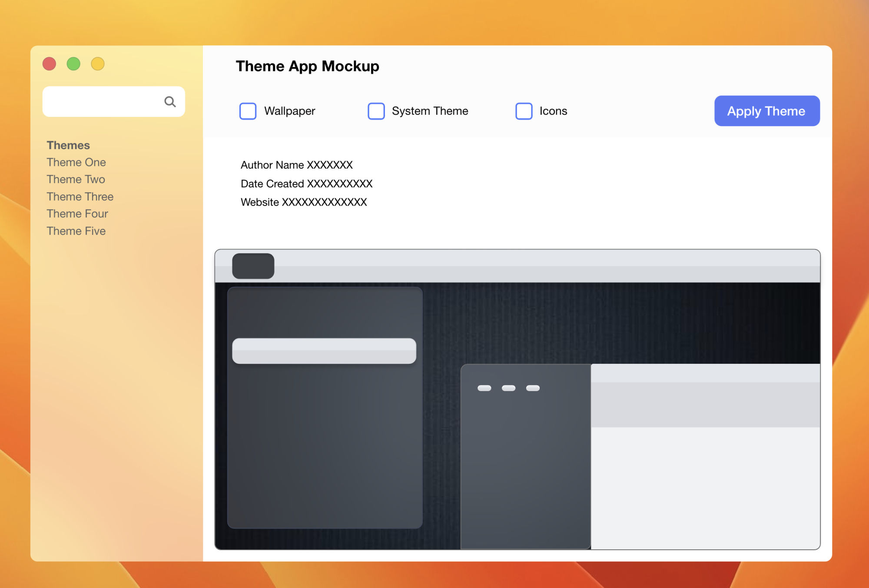Click the light bar in preview panel

pyautogui.click(x=324, y=351)
